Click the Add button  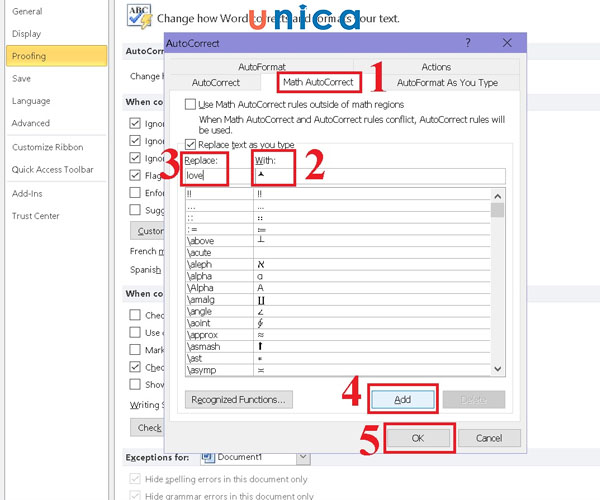point(403,399)
